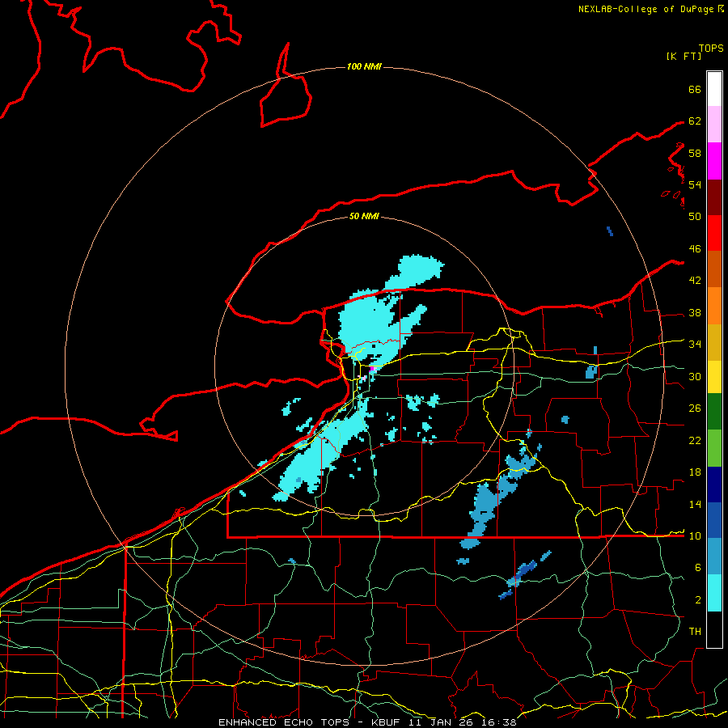This screenshot has width=728, height=728.
Task: Click the 50 NMI range ring label
Action: tap(364, 216)
